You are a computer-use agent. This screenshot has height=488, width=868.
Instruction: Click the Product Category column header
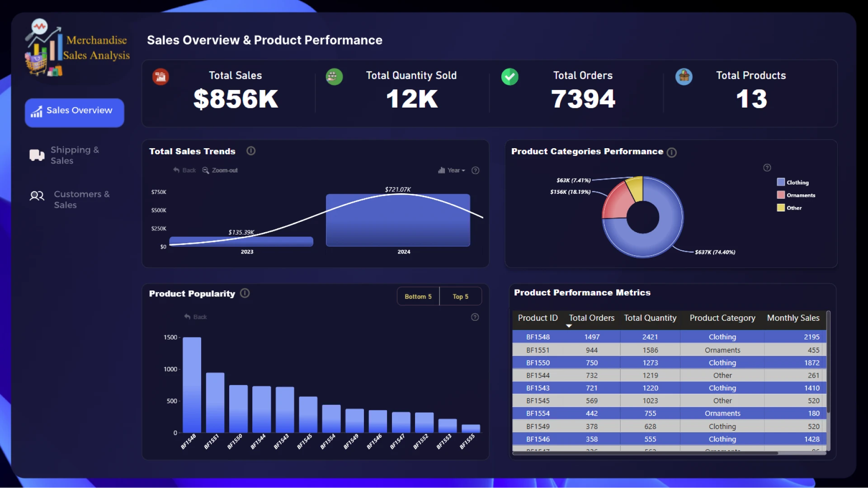pyautogui.click(x=722, y=318)
